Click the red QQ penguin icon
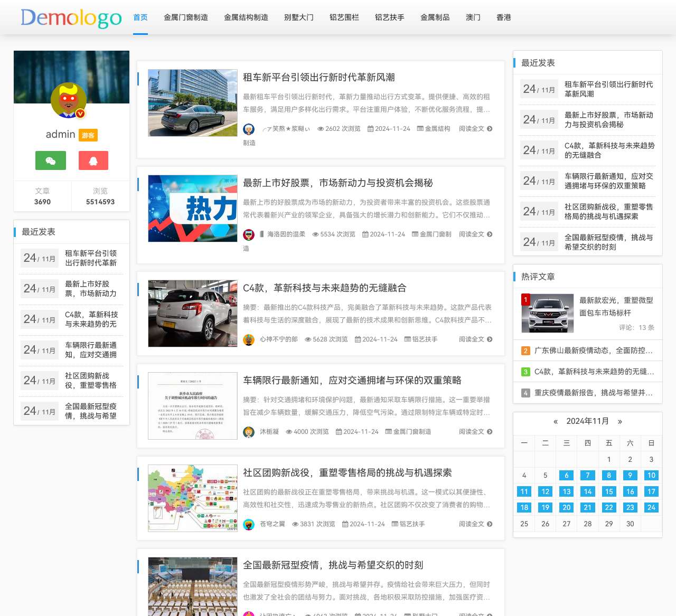This screenshot has height=616, width=676. coord(93,160)
